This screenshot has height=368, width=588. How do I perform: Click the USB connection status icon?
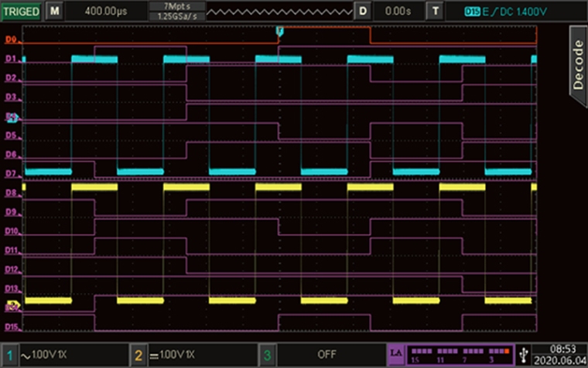coord(526,354)
